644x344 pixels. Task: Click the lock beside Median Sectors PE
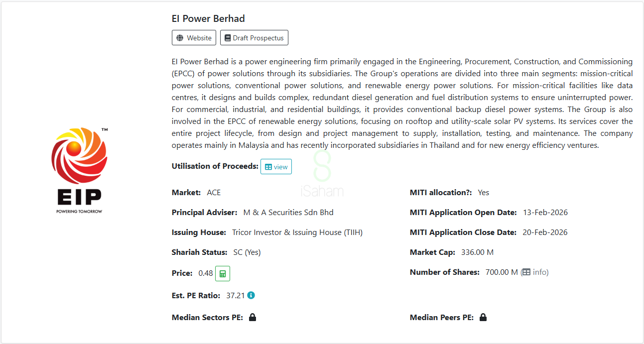point(253,317)
